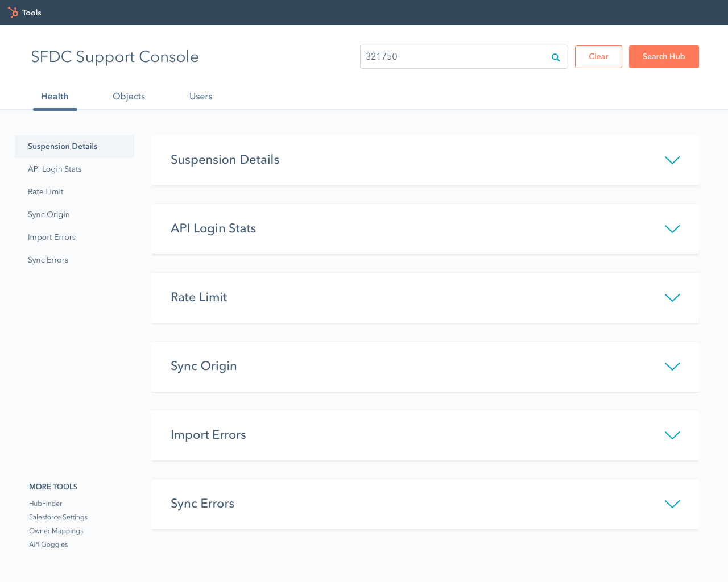Open the Owner Mappings link

tap(56, 531)
